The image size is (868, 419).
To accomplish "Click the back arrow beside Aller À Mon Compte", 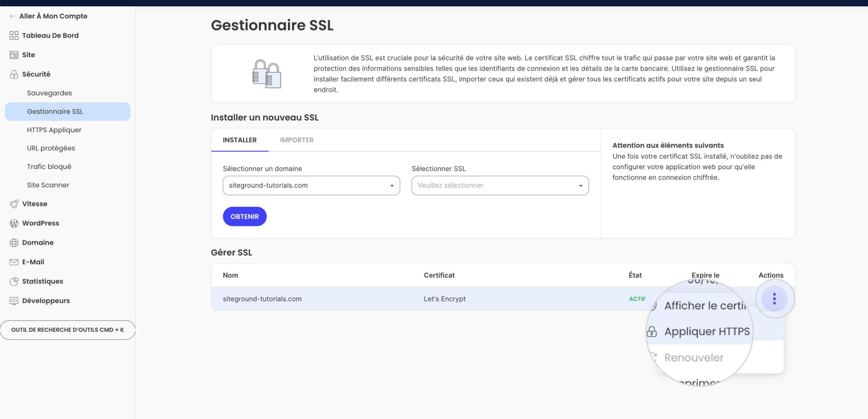I will point(12,16).
